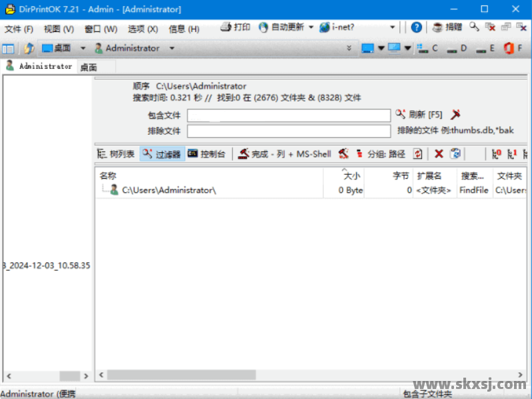Click the Include Files (包含文件) input field
The image size is (532, 399).
click(x=289, y=115)
